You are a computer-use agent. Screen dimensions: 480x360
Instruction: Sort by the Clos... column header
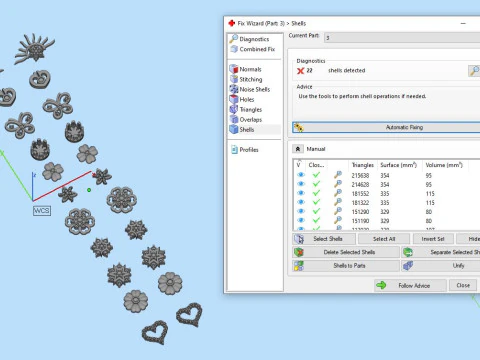[x=316, y=165]
